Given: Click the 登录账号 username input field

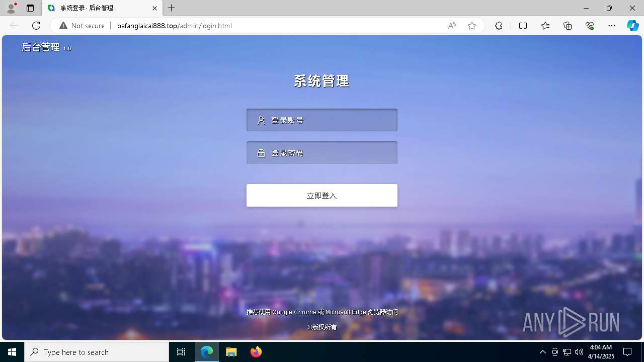Looking at the screenshot, I should tap(322, 120).
